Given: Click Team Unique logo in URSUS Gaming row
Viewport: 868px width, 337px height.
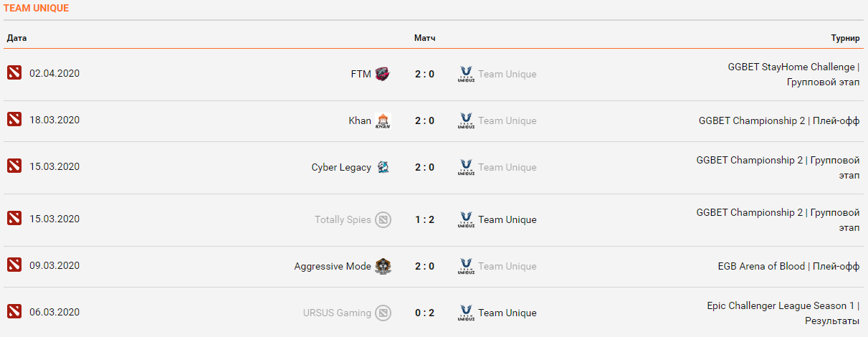Looking at the screenshot, I should (x=466, y=313).
